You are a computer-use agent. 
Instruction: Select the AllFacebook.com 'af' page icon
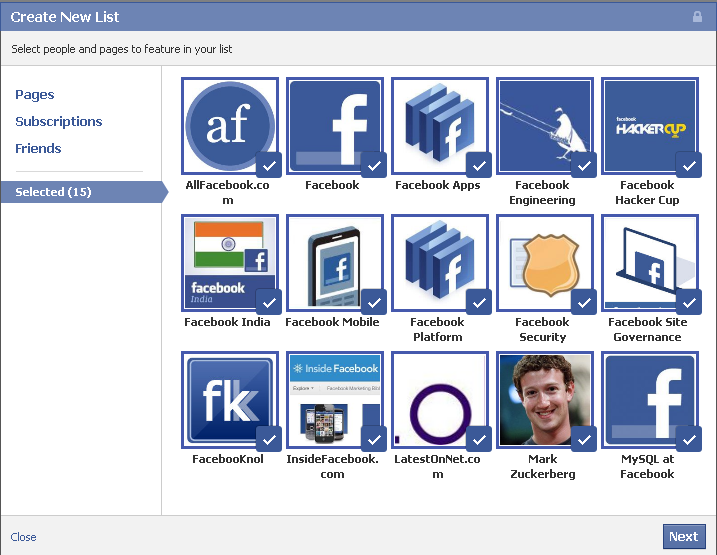point(230,126)
